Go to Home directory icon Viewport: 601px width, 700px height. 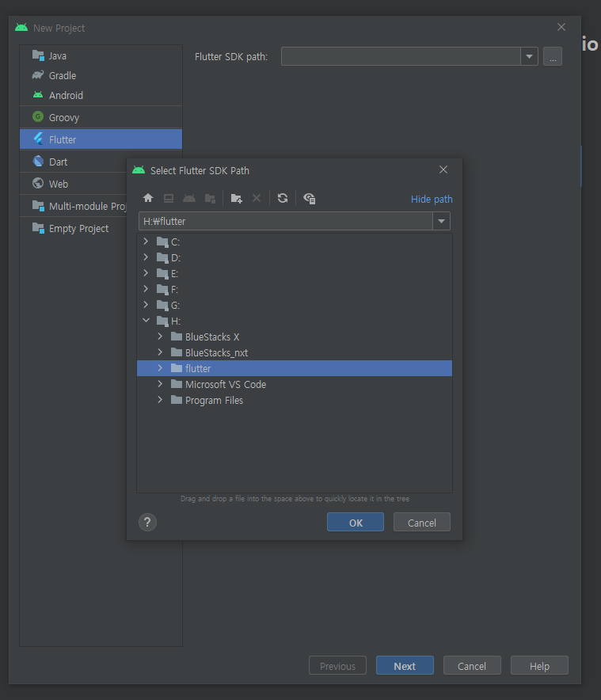[148, 198]
